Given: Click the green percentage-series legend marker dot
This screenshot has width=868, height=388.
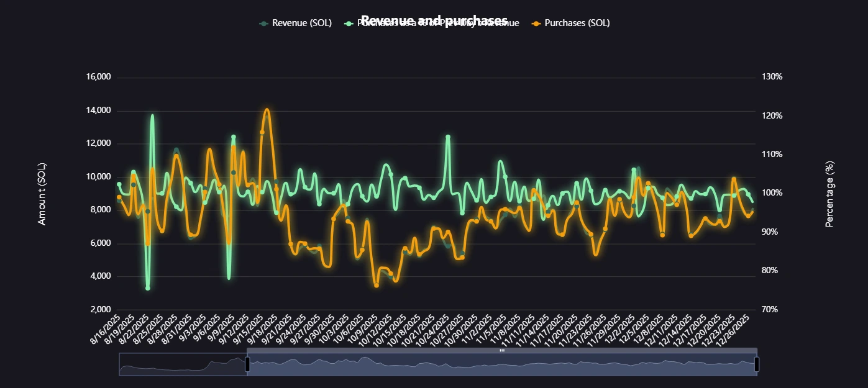Looking at the screenshot, I should point(350,23).
